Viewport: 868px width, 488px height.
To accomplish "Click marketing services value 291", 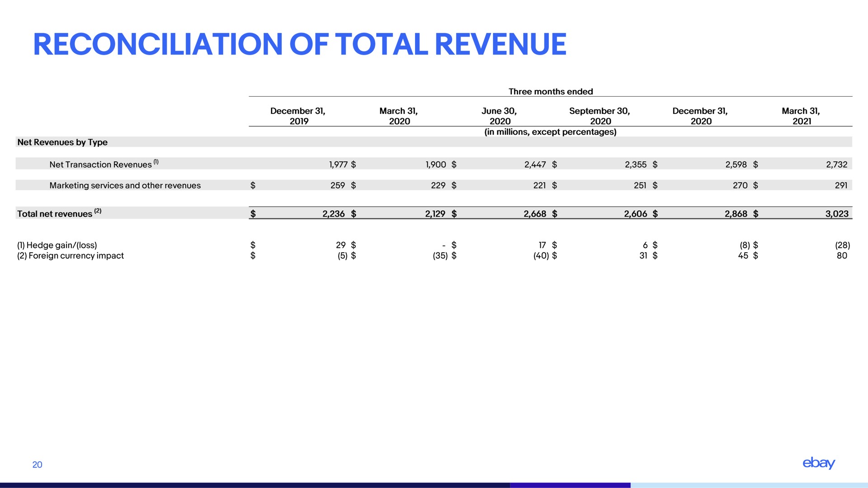I will (841, 185).
